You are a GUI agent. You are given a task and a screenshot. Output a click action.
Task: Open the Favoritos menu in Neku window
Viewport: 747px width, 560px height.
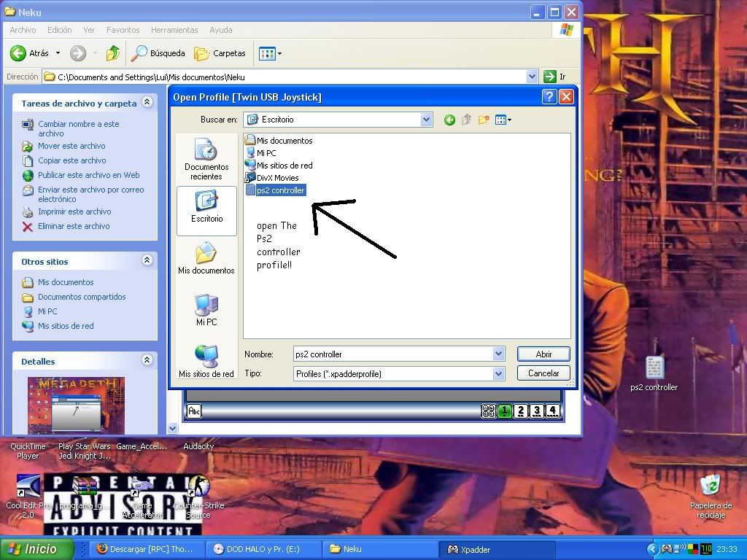(x=123, y=30)
